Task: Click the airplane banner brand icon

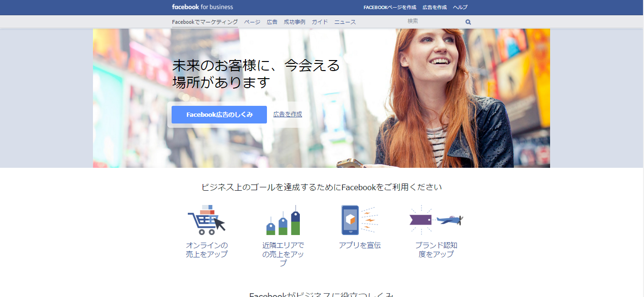Action: [436, 220]
